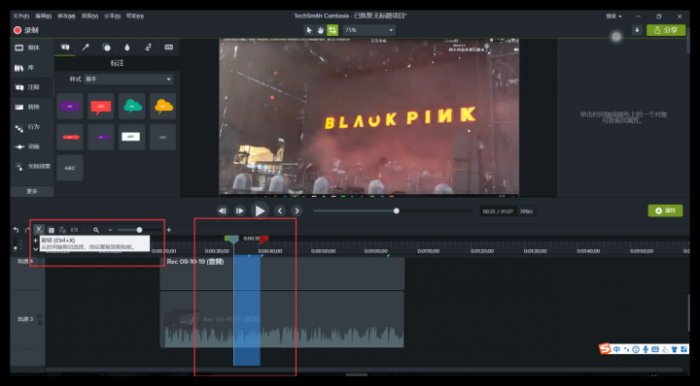Open the first menu in the menu bar

coord(21,16)
